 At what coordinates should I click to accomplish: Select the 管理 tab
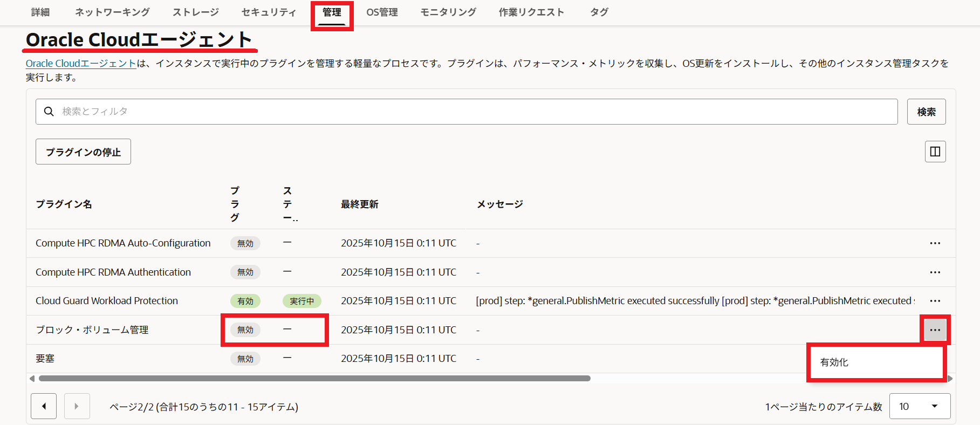tap(332, 12)
